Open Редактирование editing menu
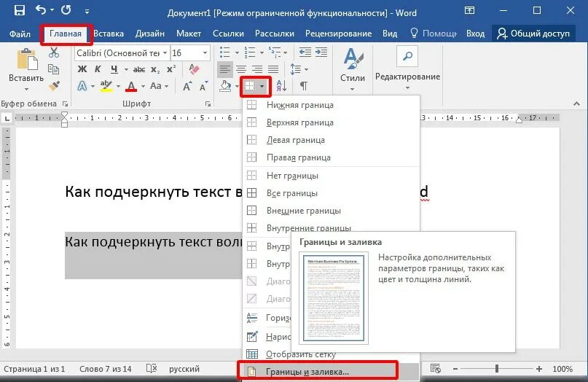Image resolution: width=588 pixels, height=382 pixels. pos(407,69)
